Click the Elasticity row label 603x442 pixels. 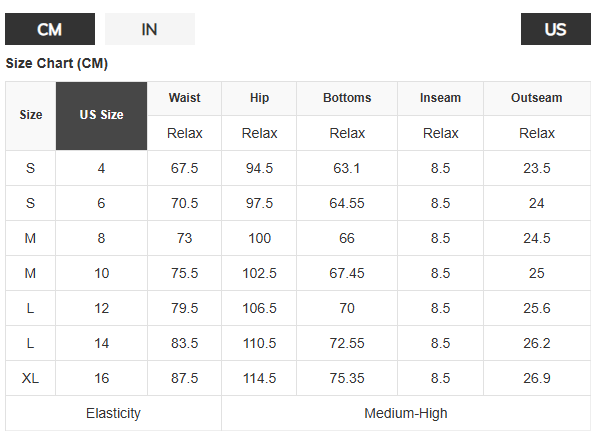113,413
